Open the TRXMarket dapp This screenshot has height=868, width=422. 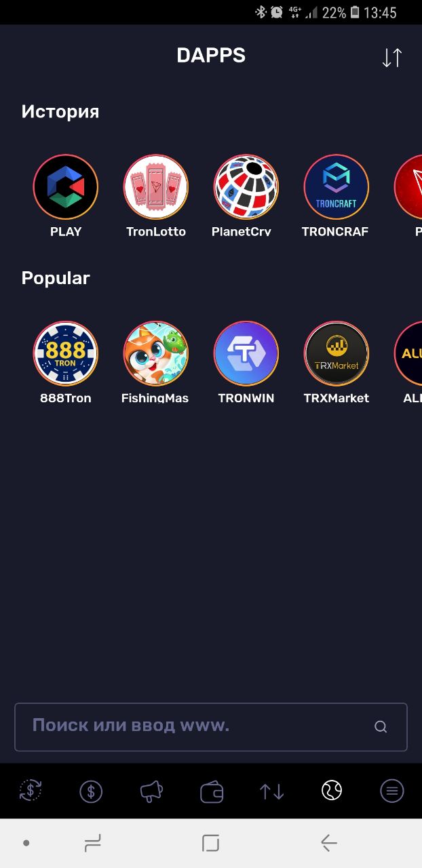[337, 353]
